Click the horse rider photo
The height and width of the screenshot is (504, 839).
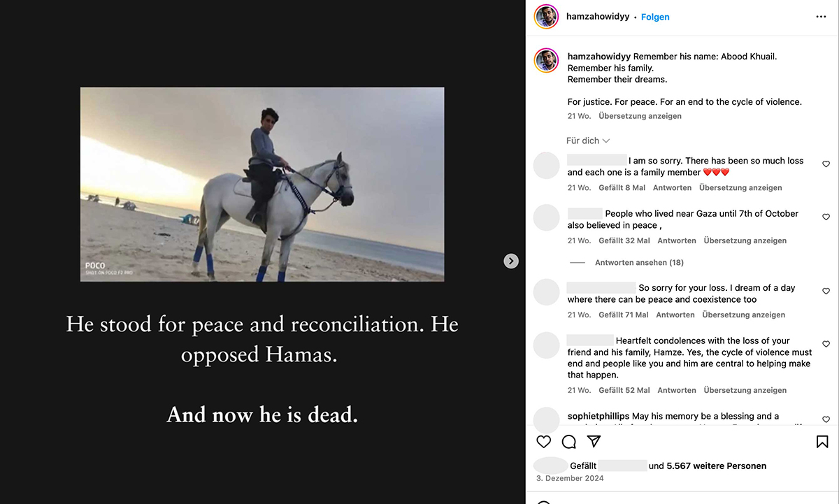[x=262, y=185]
